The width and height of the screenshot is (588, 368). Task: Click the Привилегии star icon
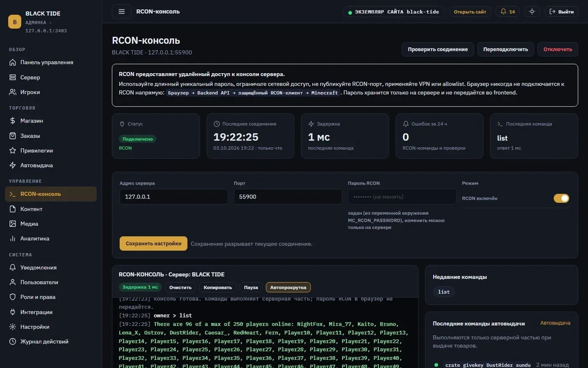point(13,151)
